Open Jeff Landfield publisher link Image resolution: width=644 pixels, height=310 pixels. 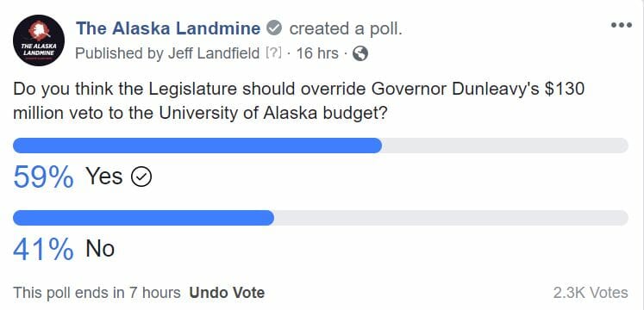(214, 53)
